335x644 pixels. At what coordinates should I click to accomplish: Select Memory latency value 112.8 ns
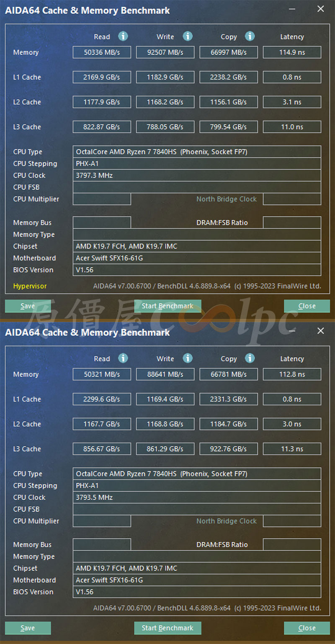pos(292,374)
